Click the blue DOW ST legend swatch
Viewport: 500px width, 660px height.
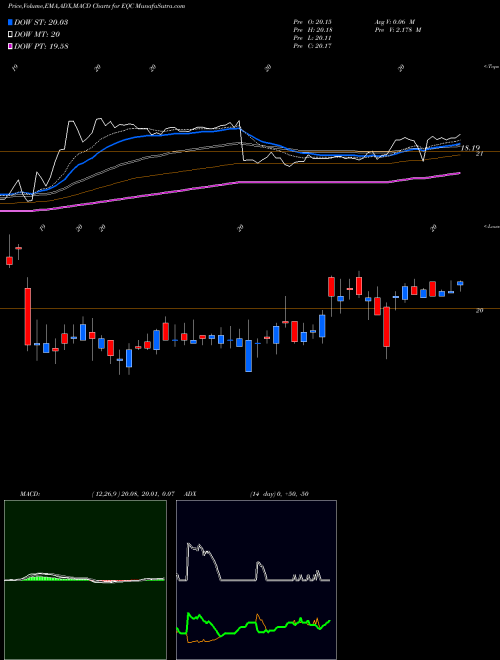[10, 22]
